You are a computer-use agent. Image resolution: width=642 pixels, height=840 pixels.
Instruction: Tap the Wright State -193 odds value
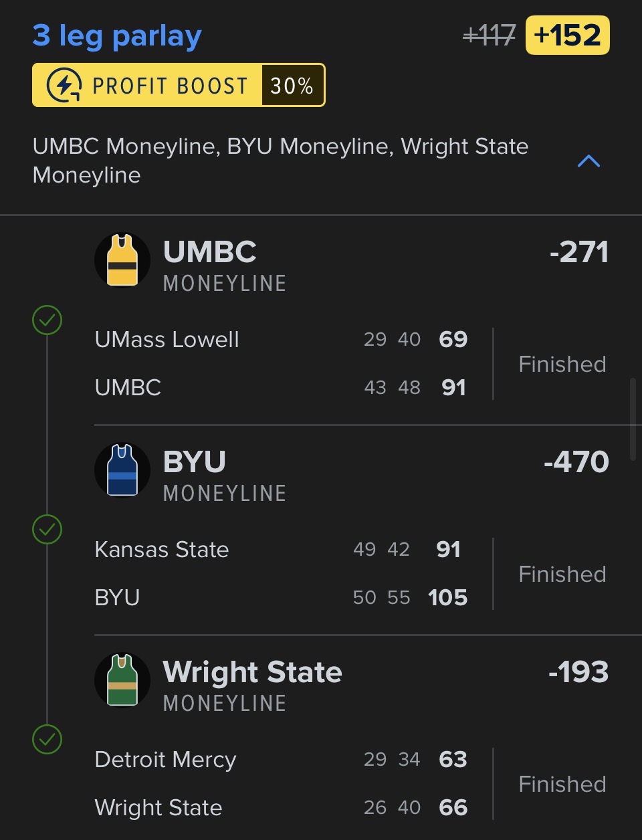point(578,672)
